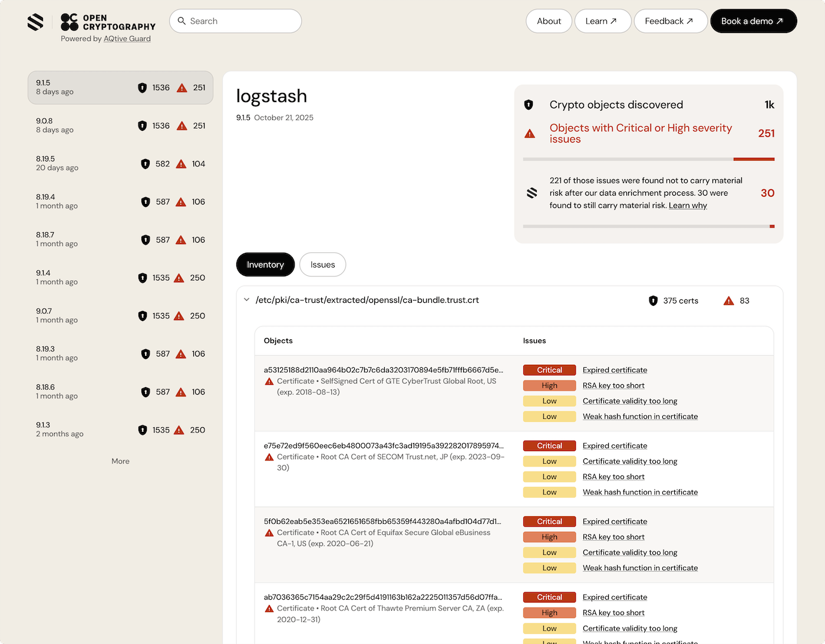This screenshot has width=825, height=644.
Task: Click shield icon in version 9.0.8 row
Action: (x=142, y=126)
